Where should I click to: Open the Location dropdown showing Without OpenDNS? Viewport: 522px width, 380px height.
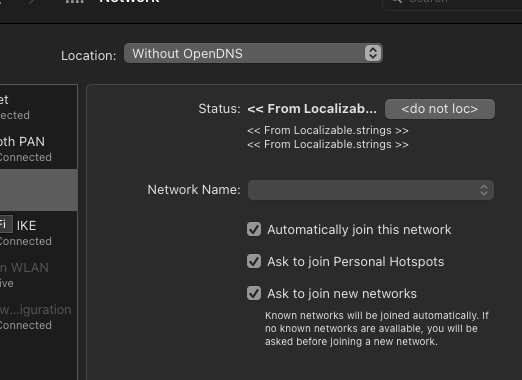[x=253, y=53]
